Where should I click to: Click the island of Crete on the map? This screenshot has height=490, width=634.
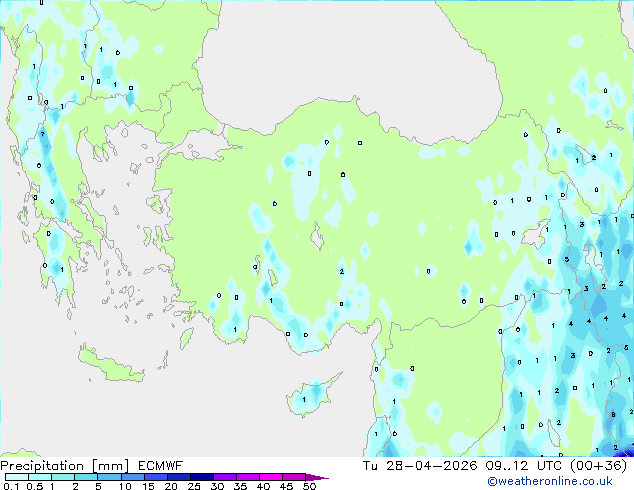(110, 366)
